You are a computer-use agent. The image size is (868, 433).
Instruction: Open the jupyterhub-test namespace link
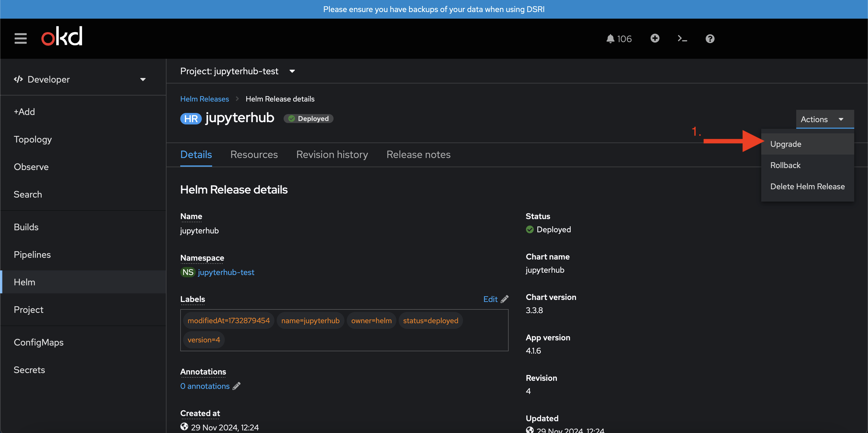[x=226, y=272]
